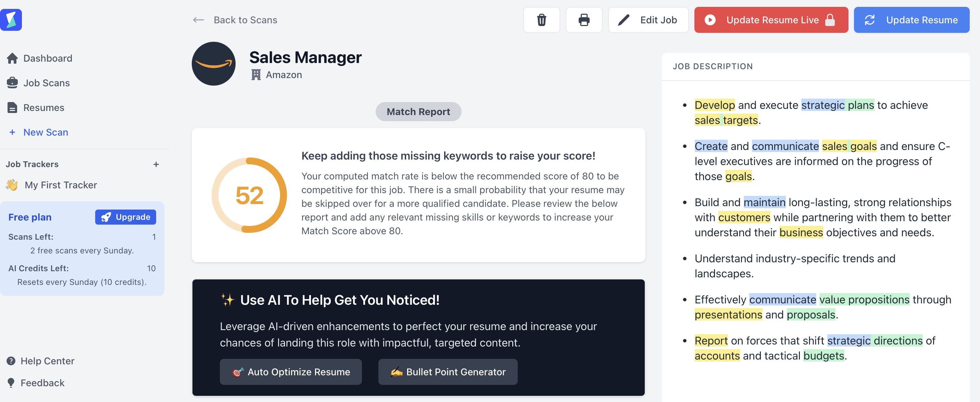This screenshot has width=980, height=402.
Task: Open Dashboard from the sidebar
Action: [48, 58]
